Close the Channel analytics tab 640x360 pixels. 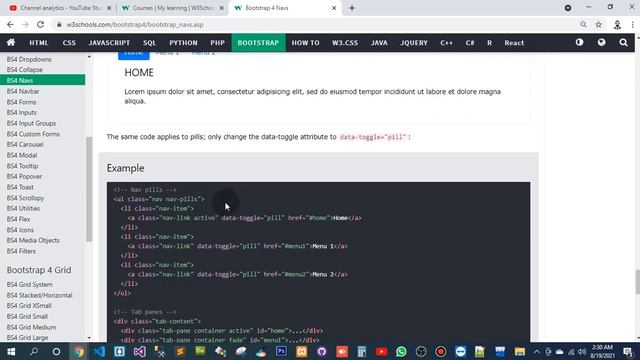[x=109, y=8]
